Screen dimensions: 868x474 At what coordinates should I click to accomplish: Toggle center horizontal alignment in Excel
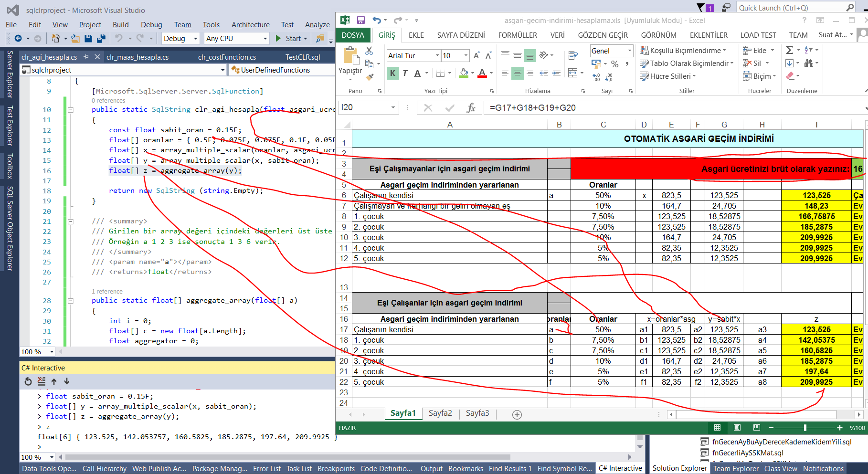pyautogui.click(x=518, y=73)
